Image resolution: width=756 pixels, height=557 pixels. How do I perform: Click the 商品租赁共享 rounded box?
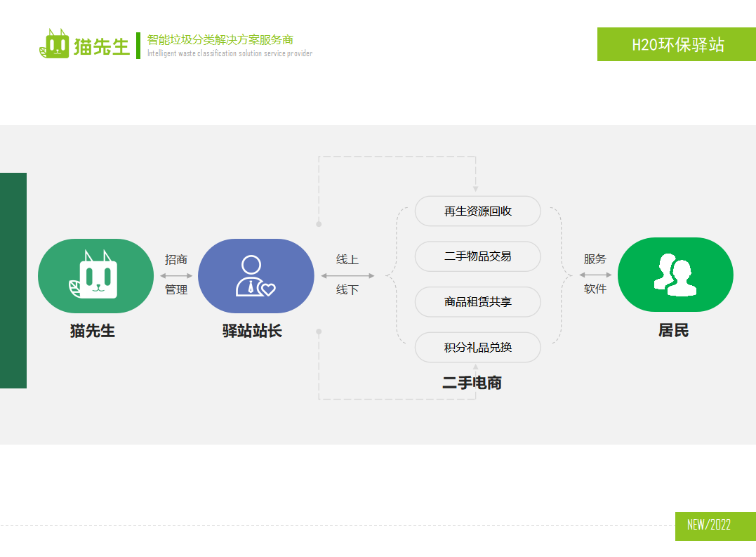tap(478, 302)
